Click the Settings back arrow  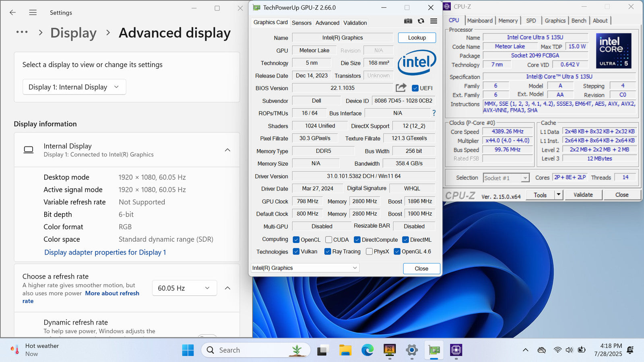click(x=13, y=12)
